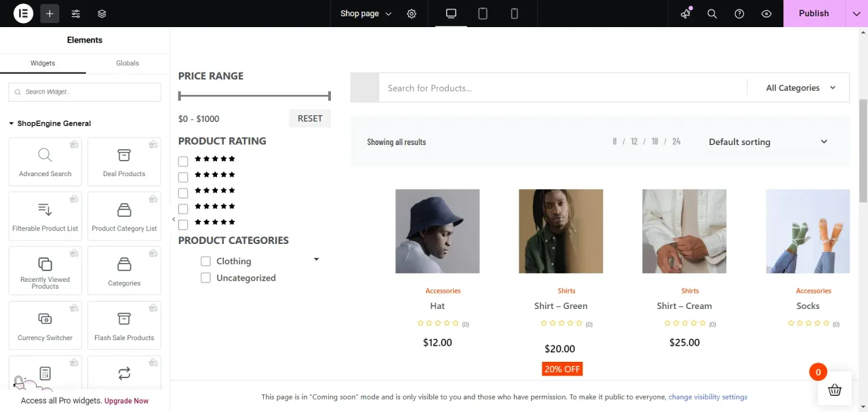Image resolution: width=868 pixels, height=412 pixels.
Task: Check the Uncategorized category checkbox
Action: (206, 278)
